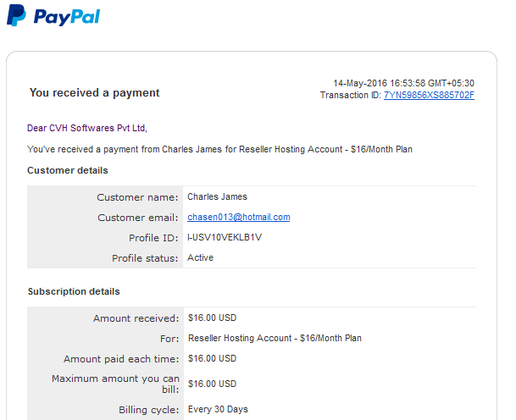
Task: Select the customer name value Charles James
Action: (217, 196)
